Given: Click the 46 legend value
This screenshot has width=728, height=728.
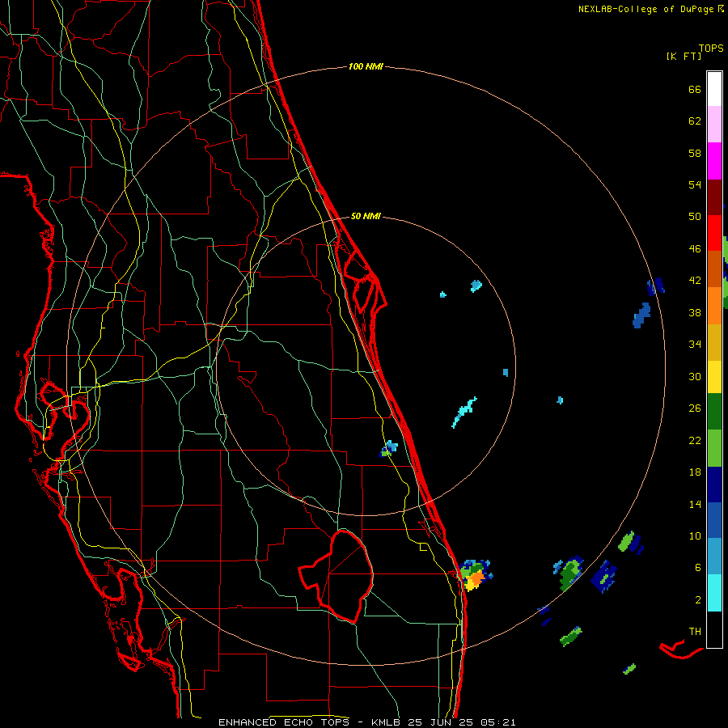Looking at the screenshot, I should (x=695, y=249).
